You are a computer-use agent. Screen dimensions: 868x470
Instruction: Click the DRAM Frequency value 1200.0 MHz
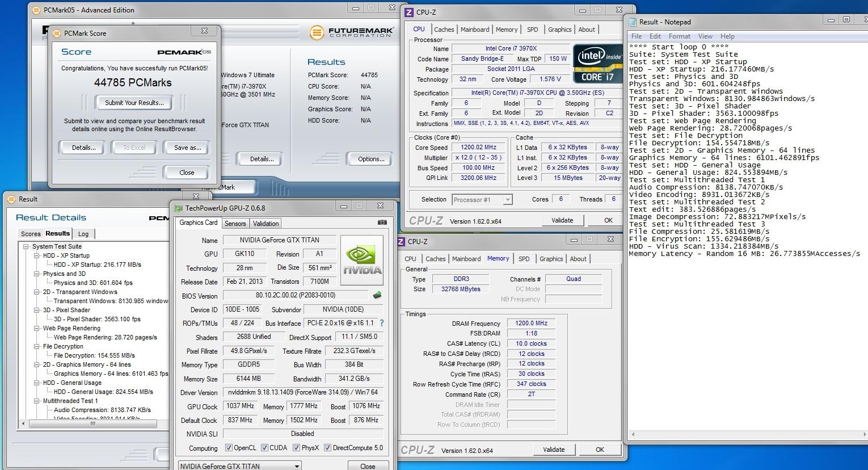531,324
